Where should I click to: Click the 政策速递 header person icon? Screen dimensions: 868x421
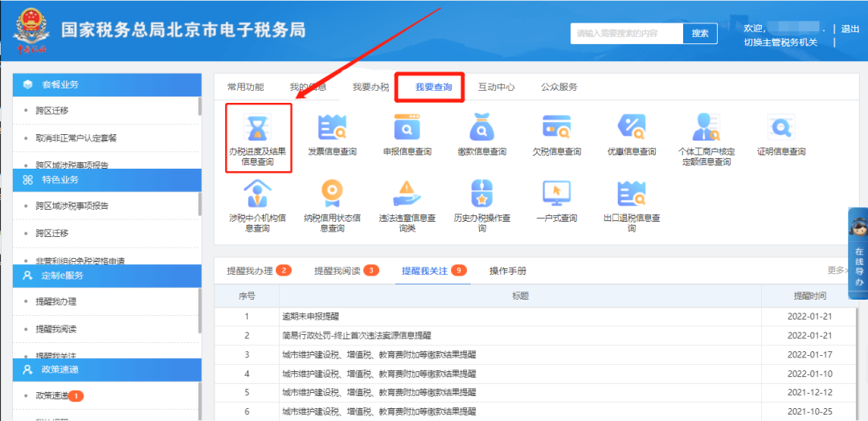[x=27, y=370]
